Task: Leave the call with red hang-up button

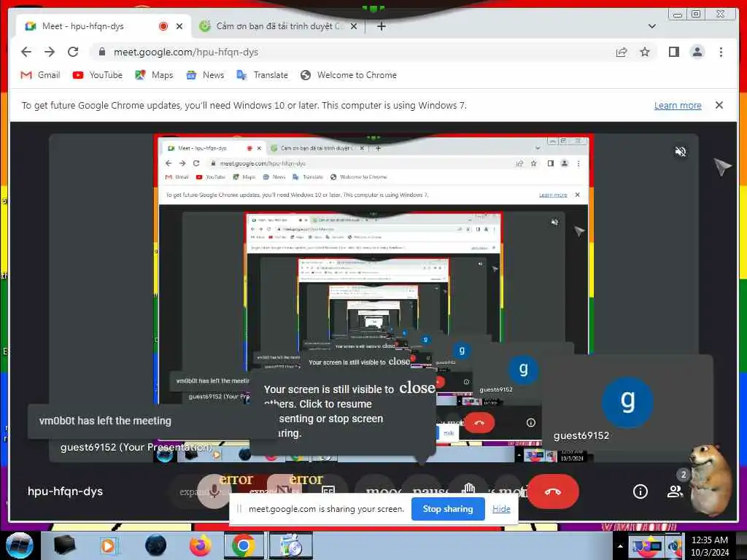Action: [x=553, y=491]
